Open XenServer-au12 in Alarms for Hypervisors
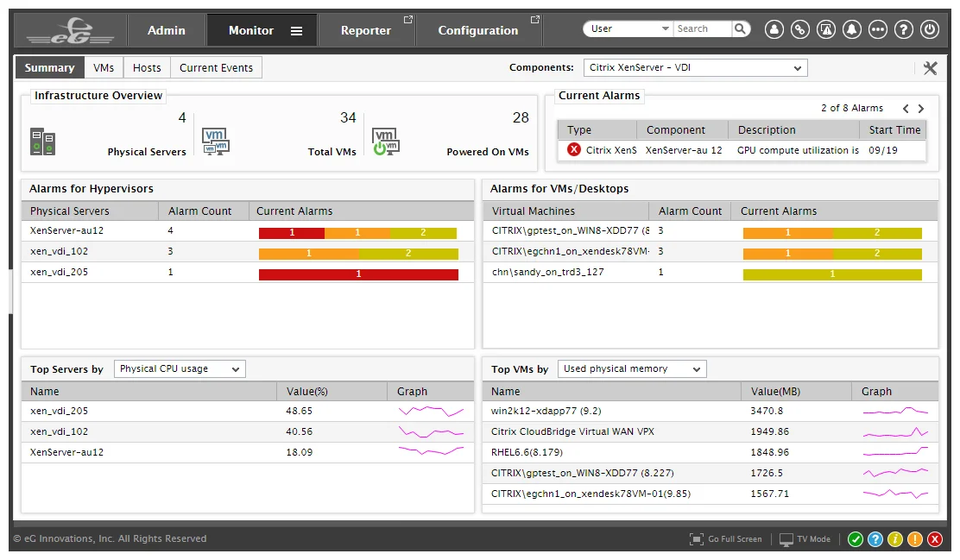 point(66,230)
